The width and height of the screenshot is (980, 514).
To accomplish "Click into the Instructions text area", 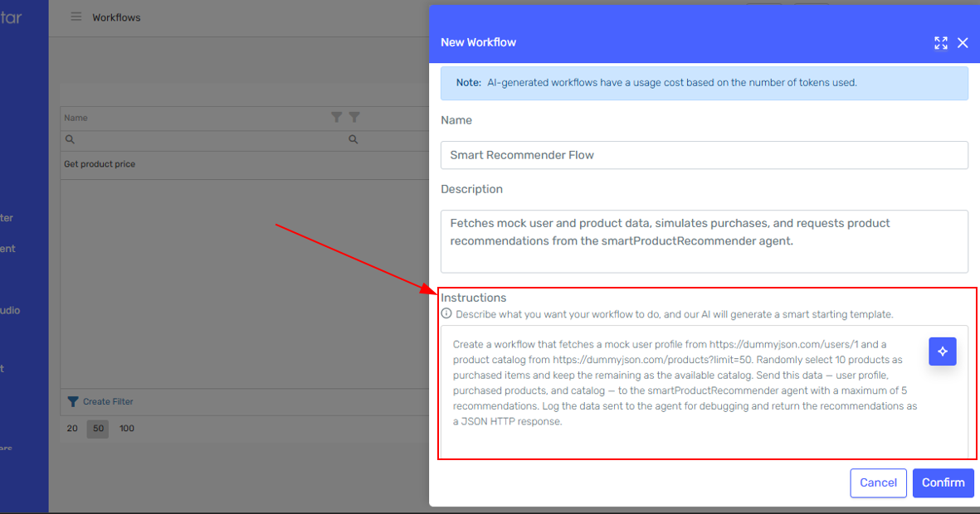I will [x=685, y=390].
